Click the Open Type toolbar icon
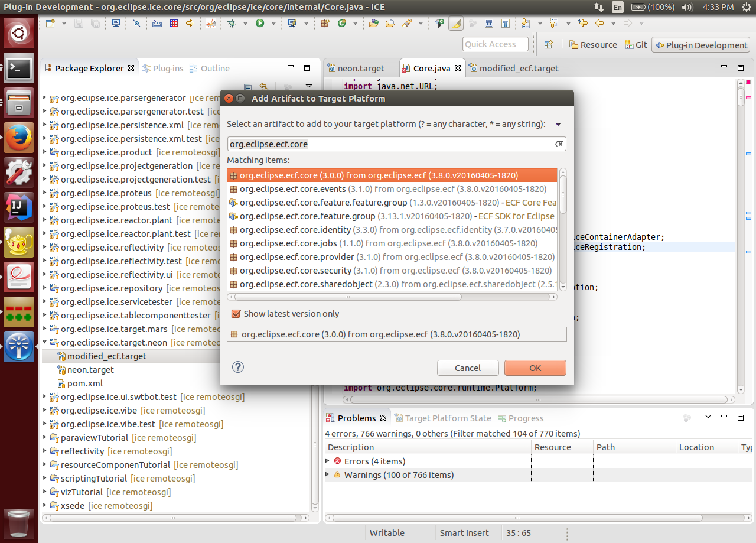The image size is (756, 543). [x=373, y=24]
